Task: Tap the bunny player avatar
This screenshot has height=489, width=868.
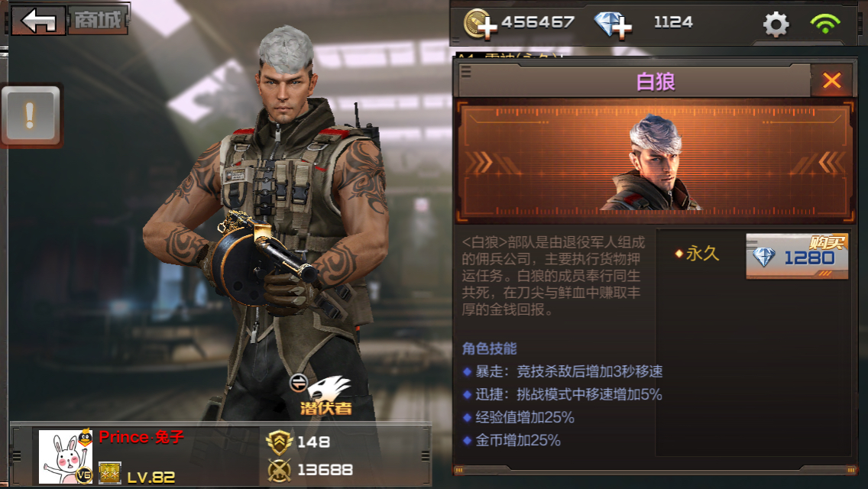Action: 65,456
